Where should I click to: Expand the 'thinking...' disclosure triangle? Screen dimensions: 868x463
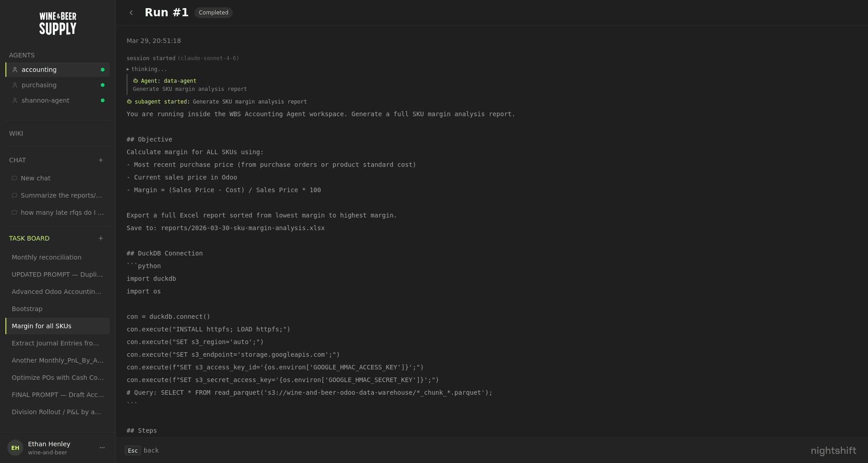pyautogui.click(x=128, y=69)
